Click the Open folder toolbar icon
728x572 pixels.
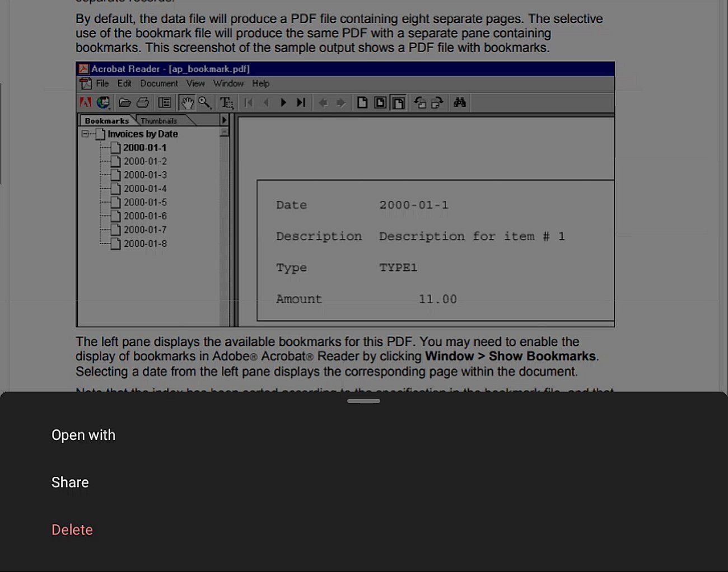coord(125,102)
